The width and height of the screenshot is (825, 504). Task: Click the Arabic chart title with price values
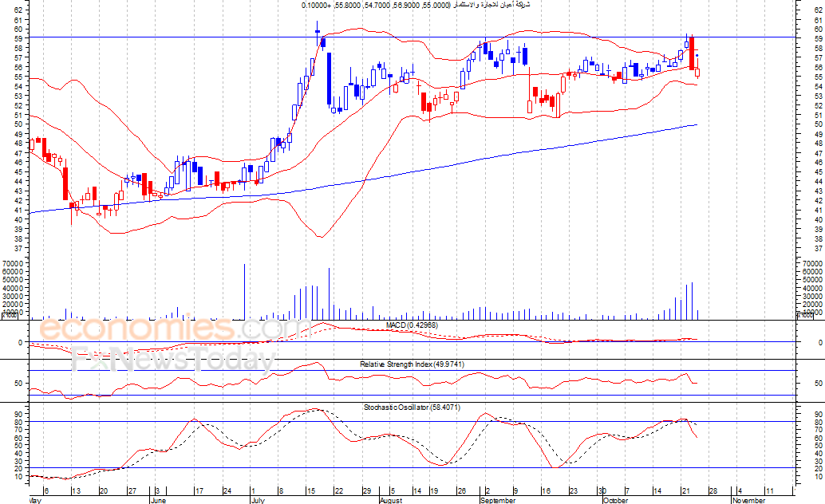416,5
